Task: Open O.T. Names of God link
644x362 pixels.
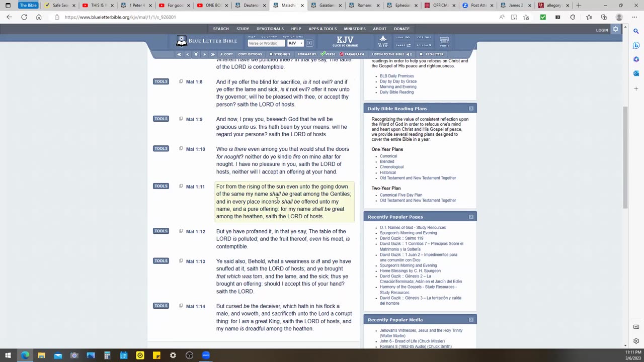Action: pyautogui.click(x=413, y=228)
